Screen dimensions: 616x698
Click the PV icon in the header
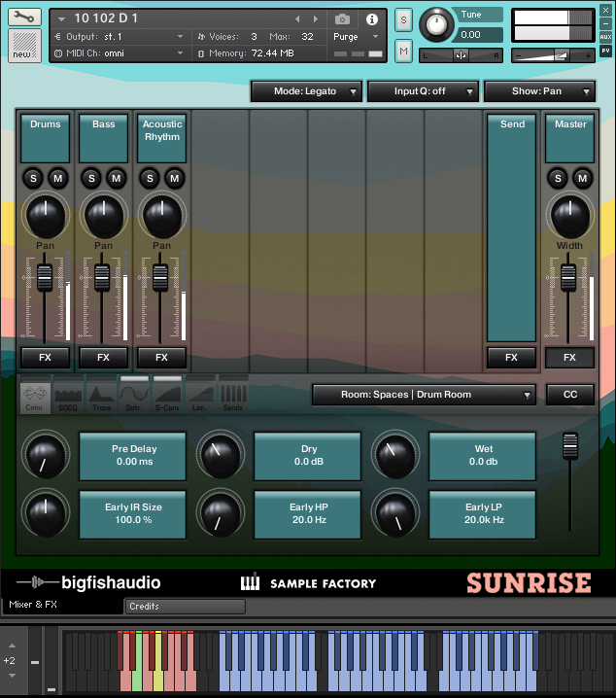click(605, 52)
